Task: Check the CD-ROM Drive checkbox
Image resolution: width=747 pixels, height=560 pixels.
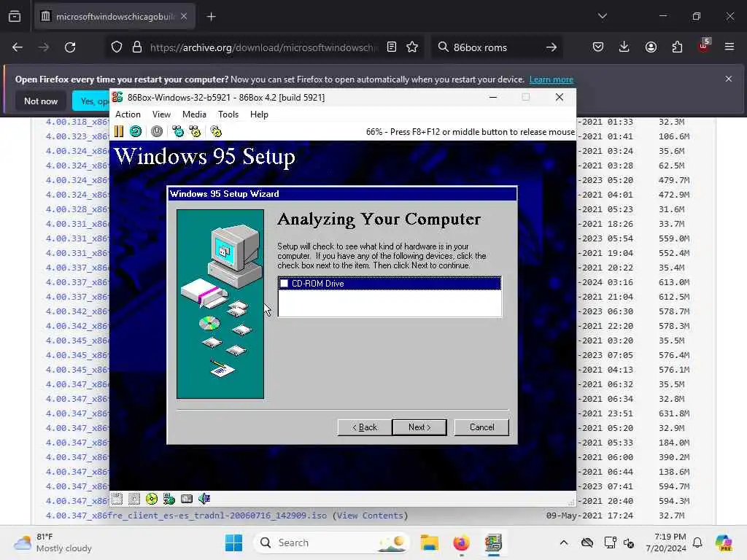Action: tap(284, 284)
